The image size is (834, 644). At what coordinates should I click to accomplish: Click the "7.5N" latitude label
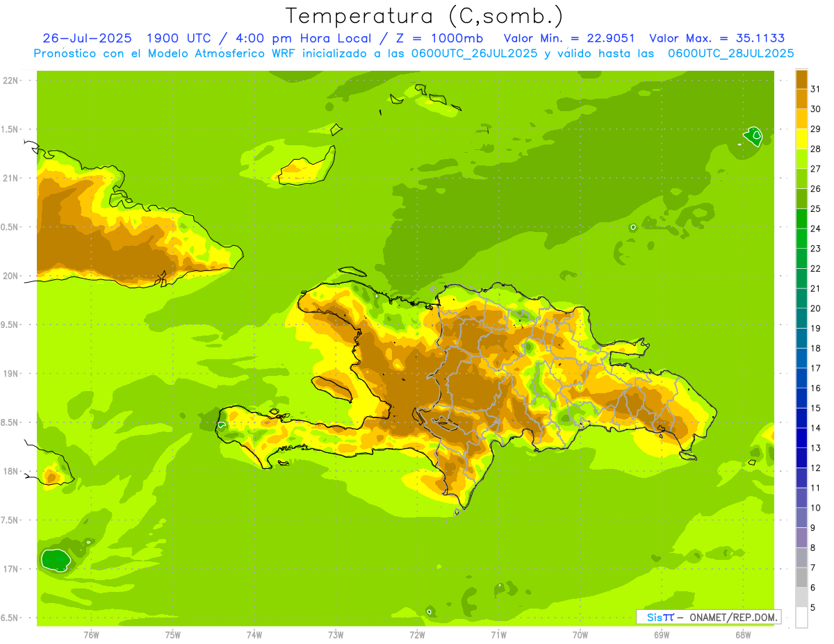10,520
